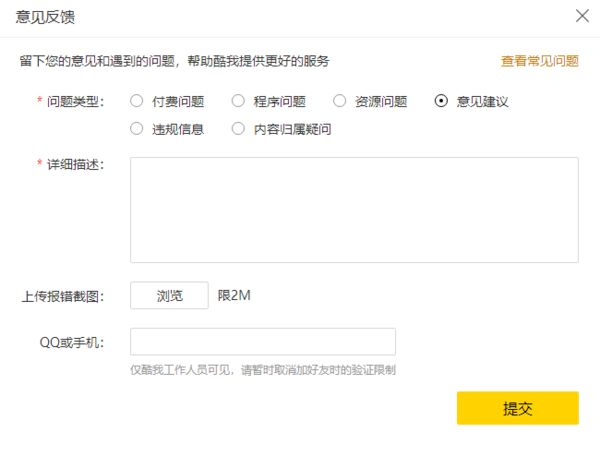Click the intro text starting with 留下您的意见
This screenshot has height=469, width=600.
174,61
